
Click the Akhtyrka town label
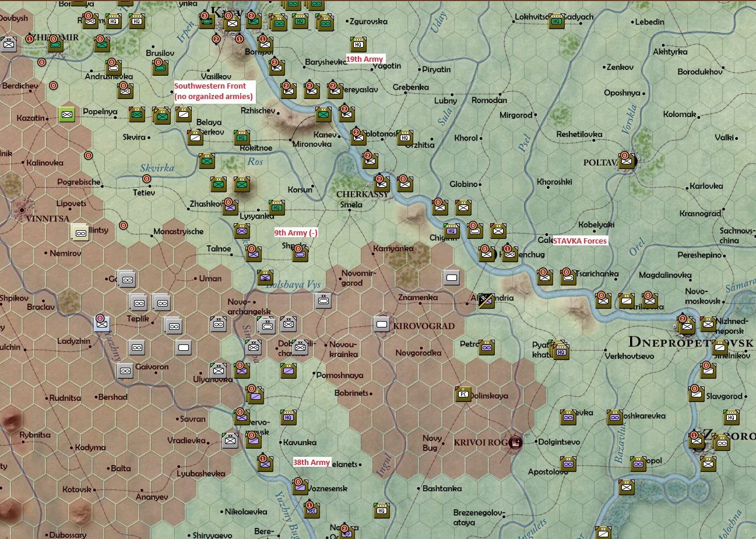coord(670,52)
